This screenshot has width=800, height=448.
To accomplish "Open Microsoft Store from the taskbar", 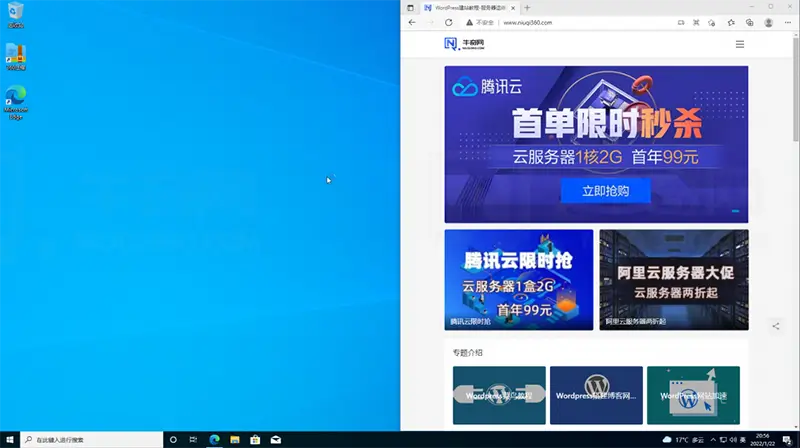I will [255, 439].
